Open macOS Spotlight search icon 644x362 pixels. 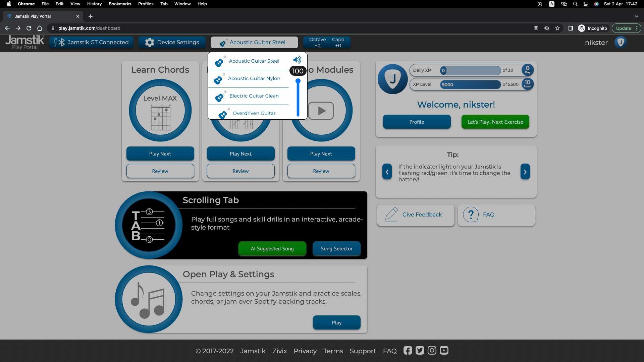(575, 4)
